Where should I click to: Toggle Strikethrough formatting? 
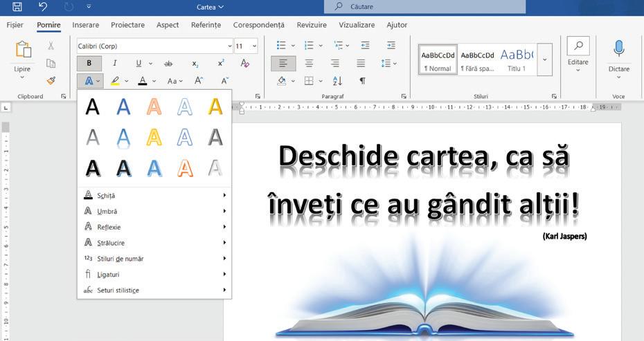coord(168,64)
